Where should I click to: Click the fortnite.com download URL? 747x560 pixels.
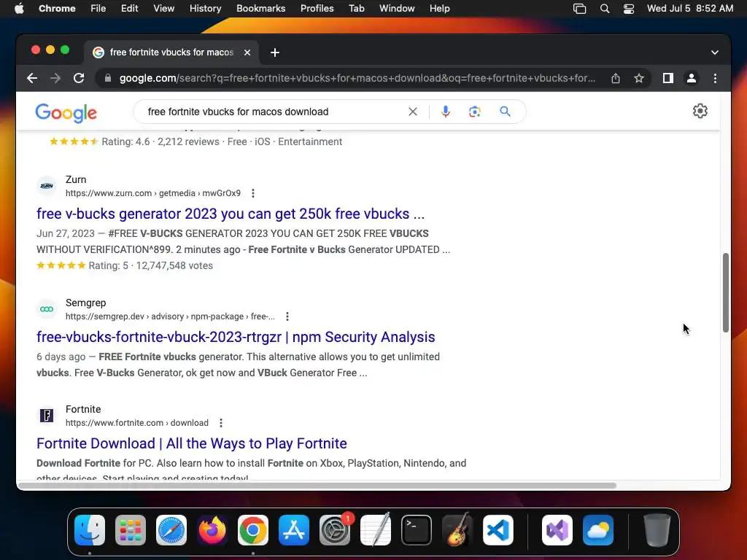(137, 423)
